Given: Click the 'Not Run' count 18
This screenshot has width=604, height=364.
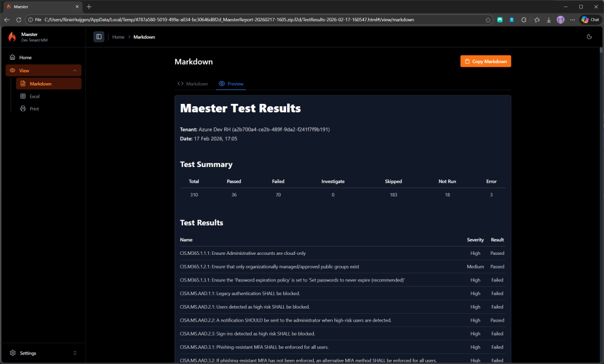Looking at the screenshot, I should tap(447, 195).
